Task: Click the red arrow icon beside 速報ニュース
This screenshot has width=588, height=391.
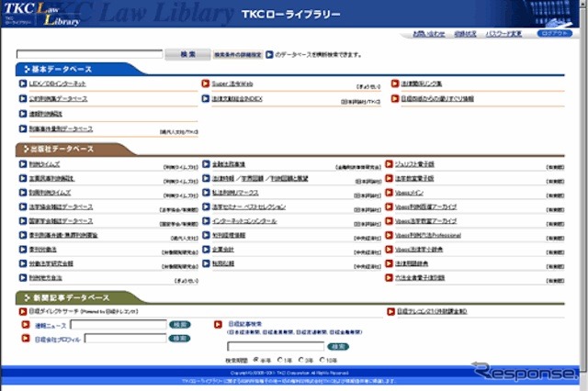Action: [x=26, y=325]
